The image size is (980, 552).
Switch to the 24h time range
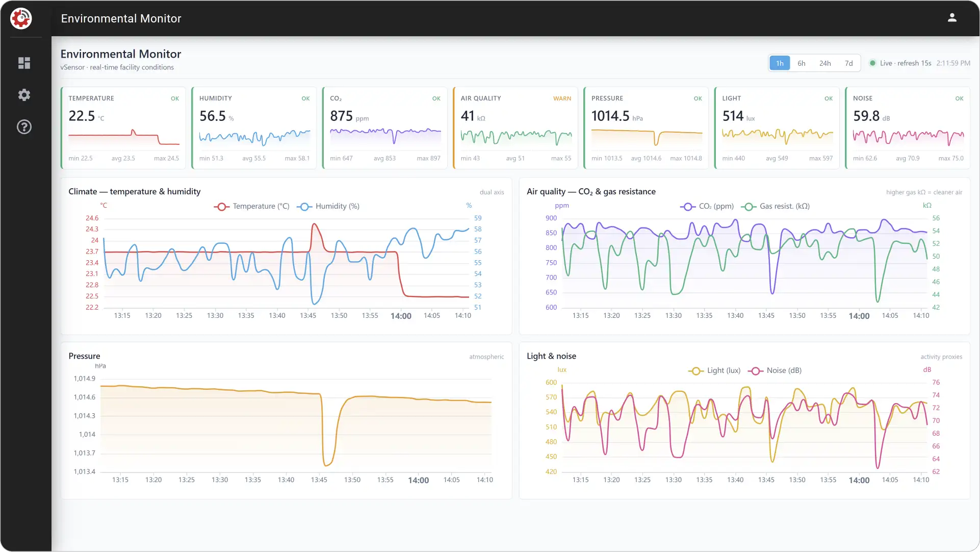pos(825,63)
